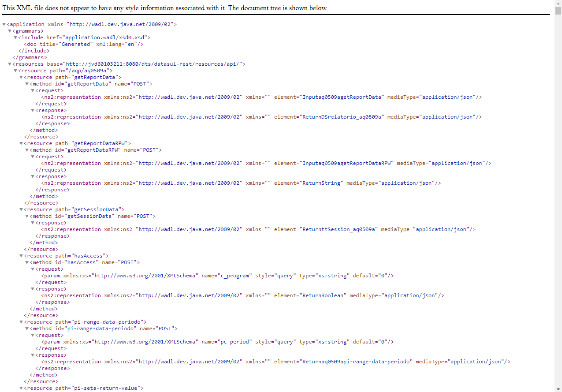This screenshot has height=392, width=562.
Task: Click the element="Inputaq0509agetReportDataRPW" representation line
Action: point(266,163)
